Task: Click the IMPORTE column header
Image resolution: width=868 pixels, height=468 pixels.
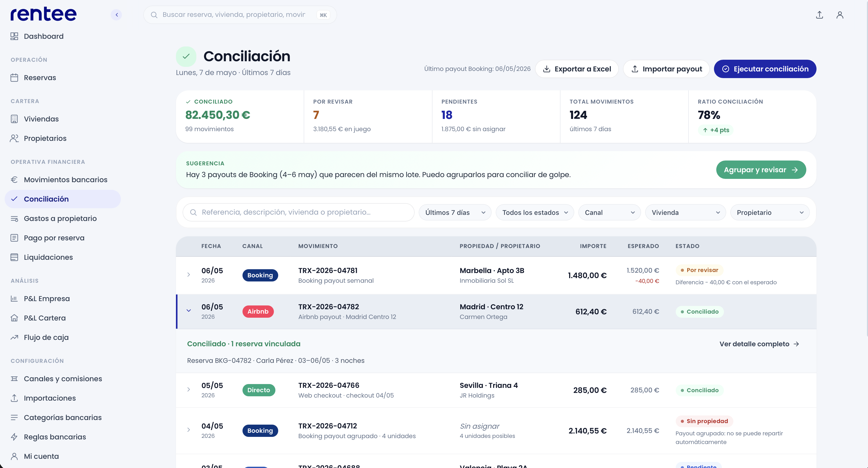Action: [593, 246]
